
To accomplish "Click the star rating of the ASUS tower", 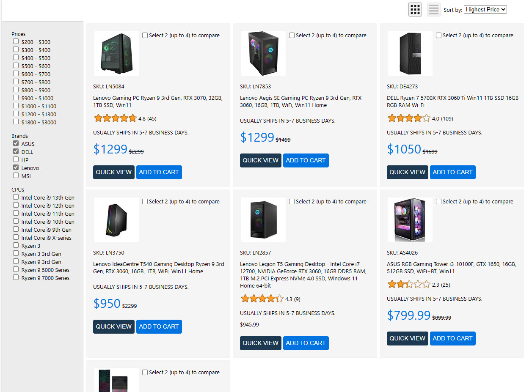I will [x=409, y=285].
